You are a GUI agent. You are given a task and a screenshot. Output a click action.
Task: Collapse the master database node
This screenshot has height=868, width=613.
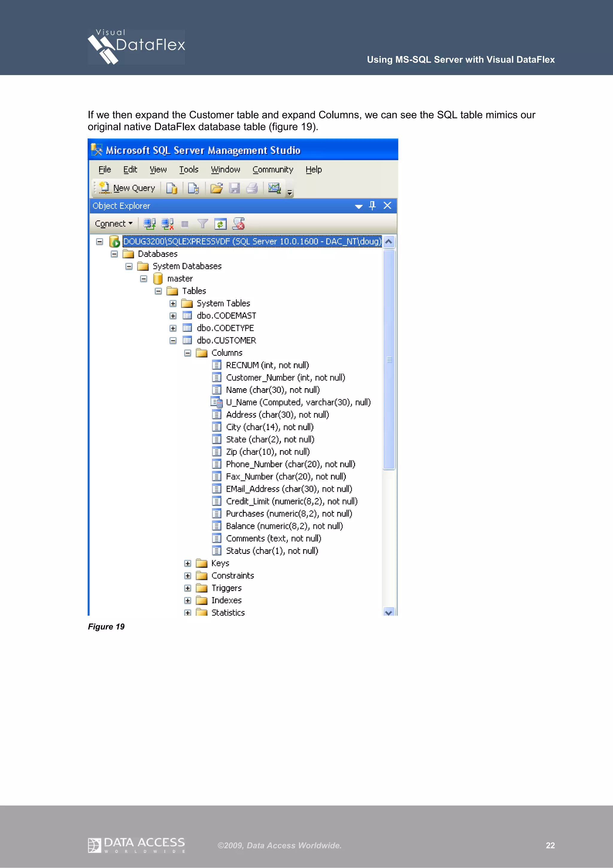[144, 279]
